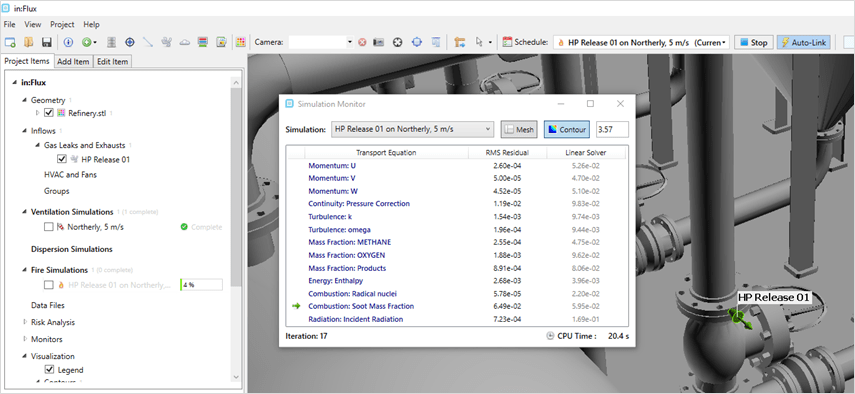This screenshot has width=855, height=394.
Task: Click the blue crosshair target toolbar icon
Action: 130,42
